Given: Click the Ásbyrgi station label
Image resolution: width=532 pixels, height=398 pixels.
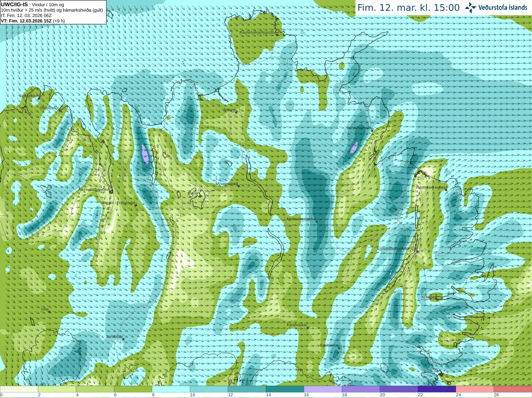Looking at the screenshot, I should click(x=229, y=110).
